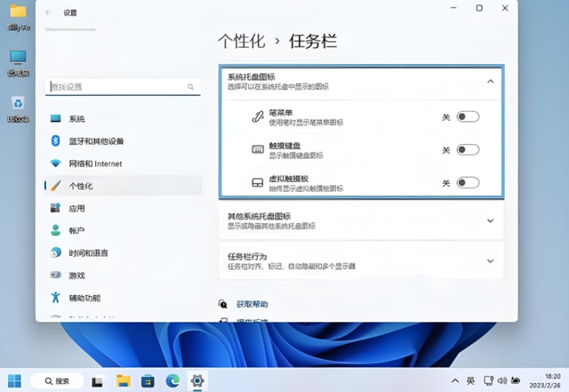Turn on the 笔菜单 toggle

tap(468, 116)
